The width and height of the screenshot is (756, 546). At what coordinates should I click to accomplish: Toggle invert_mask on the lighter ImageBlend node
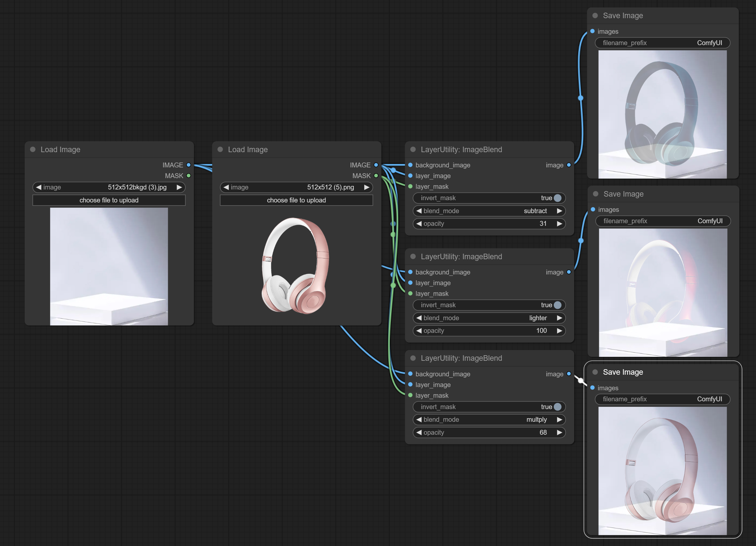[x=489, y=305]
